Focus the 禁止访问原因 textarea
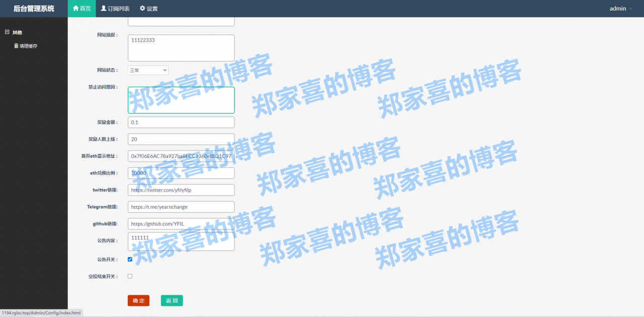Image resolution: width=644 pixels, height=317 pixels. [181, 100]
